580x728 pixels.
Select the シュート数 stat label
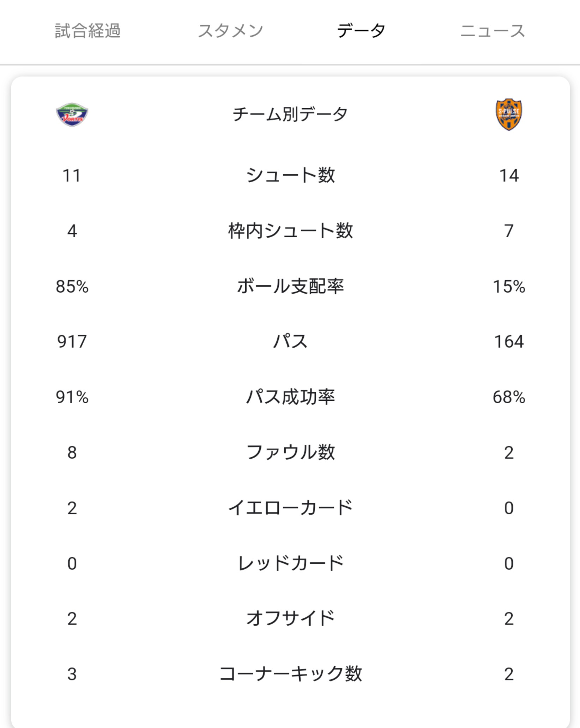(x=290, y=175)
